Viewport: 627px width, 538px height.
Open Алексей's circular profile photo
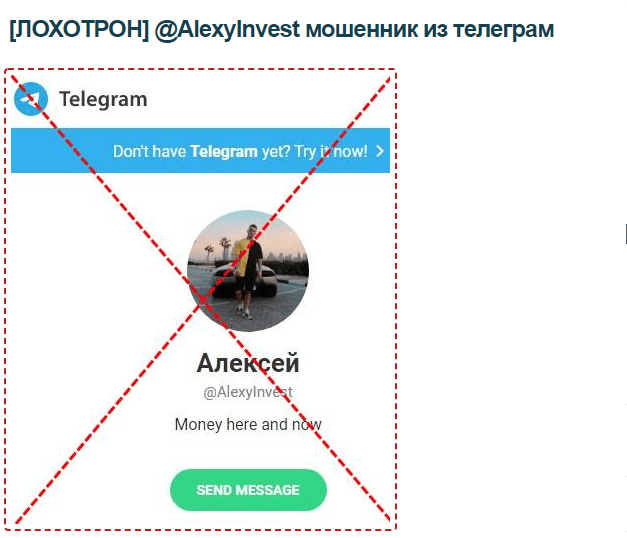click(x=248, y=271)
